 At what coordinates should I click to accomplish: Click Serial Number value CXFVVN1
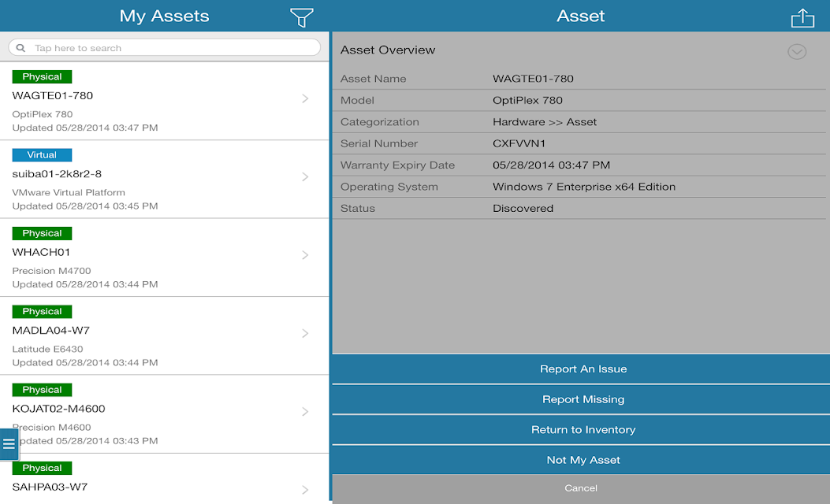pos(519,143)
